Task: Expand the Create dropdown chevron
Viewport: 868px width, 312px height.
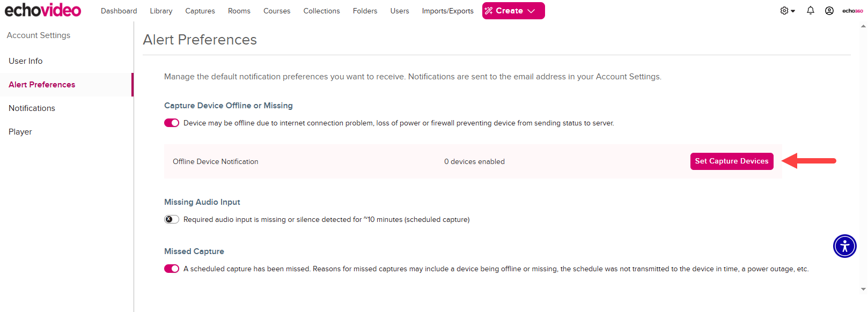Action: (531, 11)
